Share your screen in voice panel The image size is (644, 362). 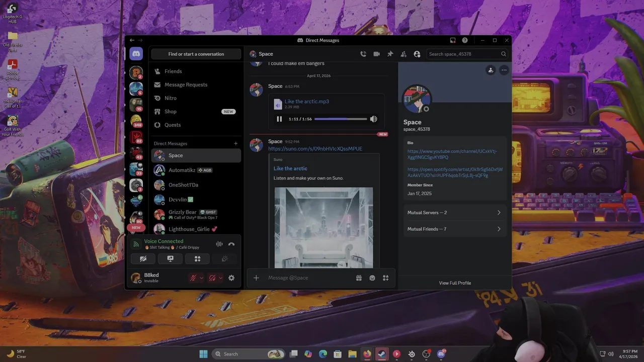(171, 258)
